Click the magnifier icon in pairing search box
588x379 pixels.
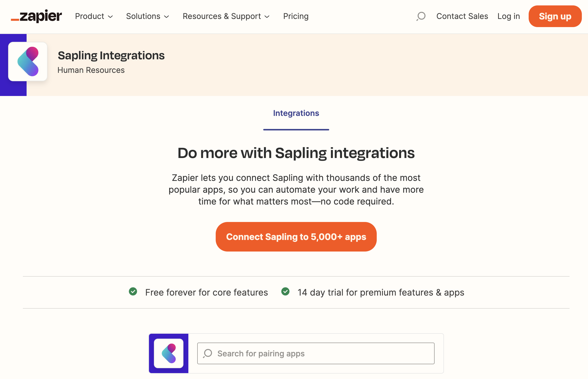click(x=208, y=353)
